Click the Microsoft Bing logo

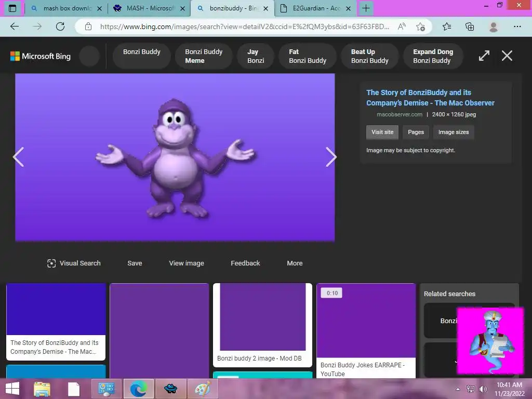(41, 56)
